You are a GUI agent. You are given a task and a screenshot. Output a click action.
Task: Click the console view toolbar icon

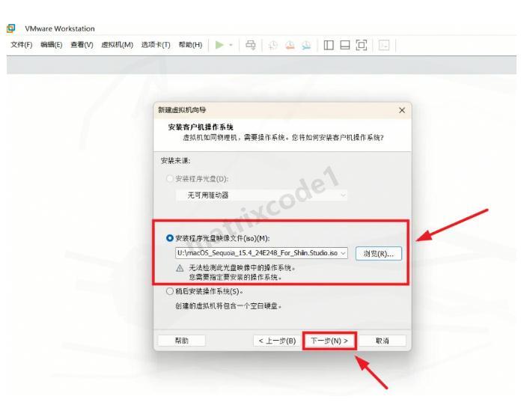click(x=383, y=45)
